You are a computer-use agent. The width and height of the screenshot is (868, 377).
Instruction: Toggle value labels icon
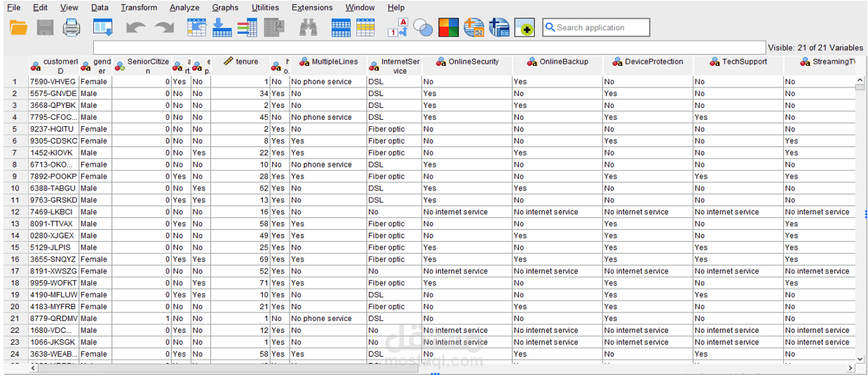[x=398, y=27]
